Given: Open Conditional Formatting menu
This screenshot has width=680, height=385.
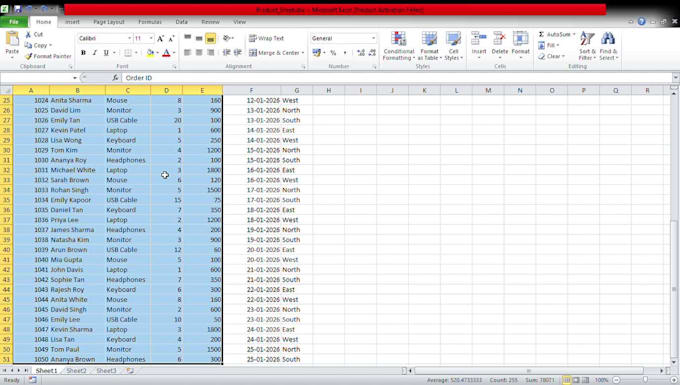Looking at the screenshot, I should [x=399, y=46].
